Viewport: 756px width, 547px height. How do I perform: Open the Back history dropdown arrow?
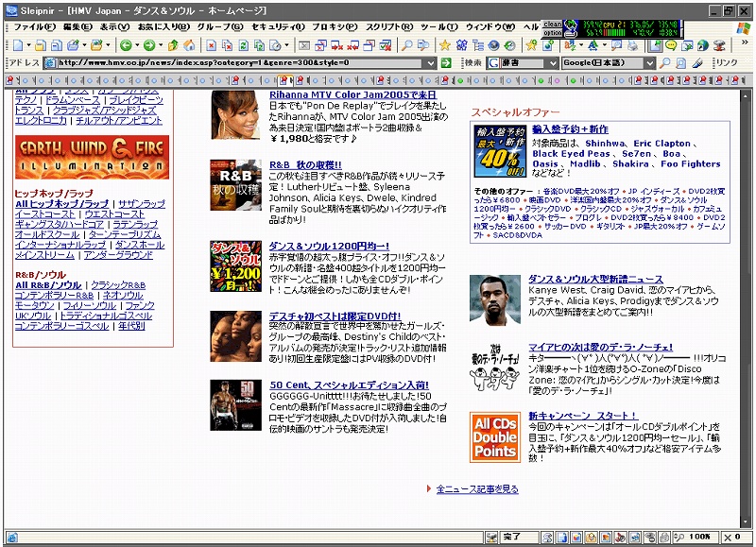pyautogui.click(x=137, y=45)
